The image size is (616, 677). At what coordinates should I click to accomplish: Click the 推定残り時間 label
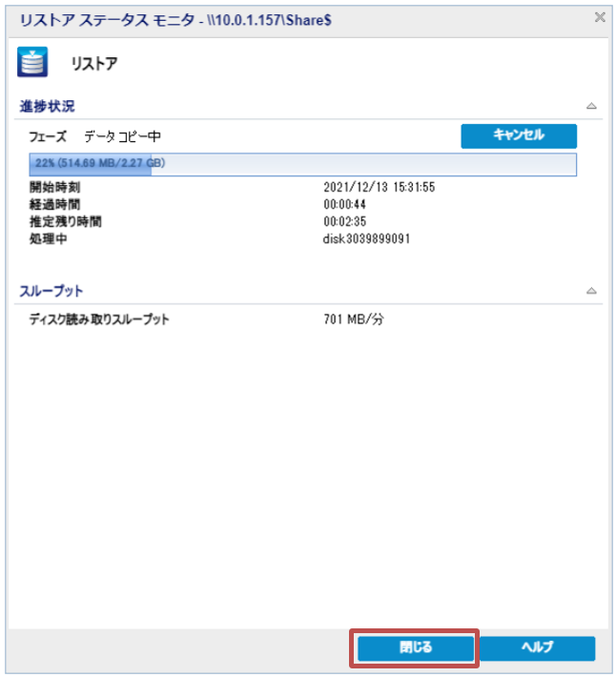pyautogui.click(x=65, y=221)
